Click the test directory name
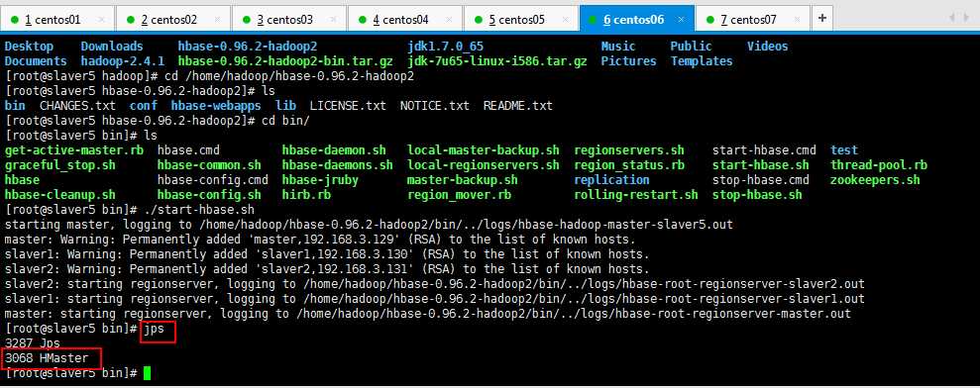Screen dimensions: 980x388 [844, 150]
